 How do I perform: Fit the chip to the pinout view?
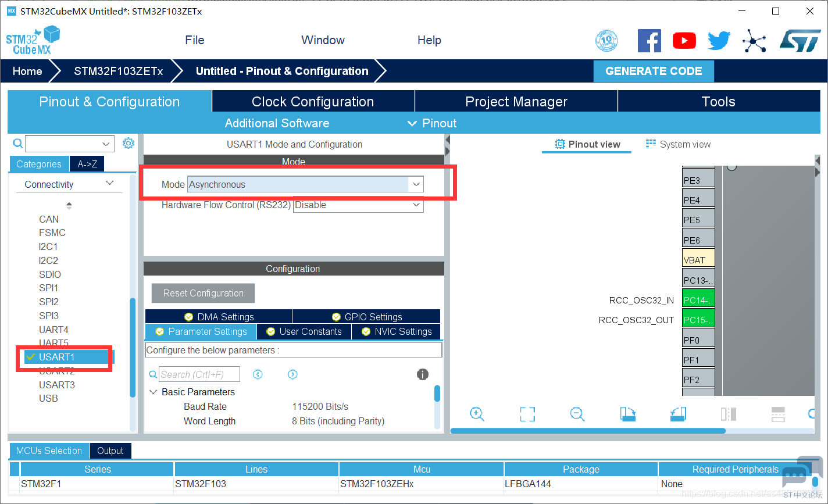point(527,414)
